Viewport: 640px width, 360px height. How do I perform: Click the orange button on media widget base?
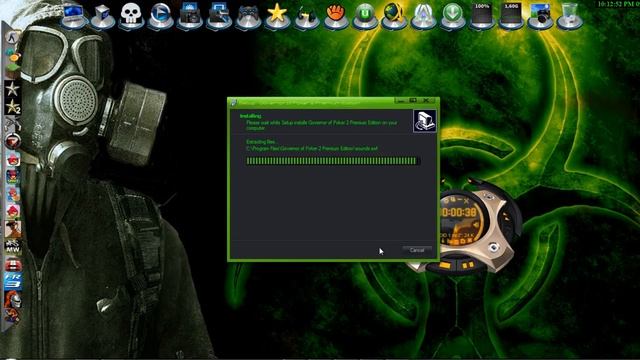pos(444,266)
